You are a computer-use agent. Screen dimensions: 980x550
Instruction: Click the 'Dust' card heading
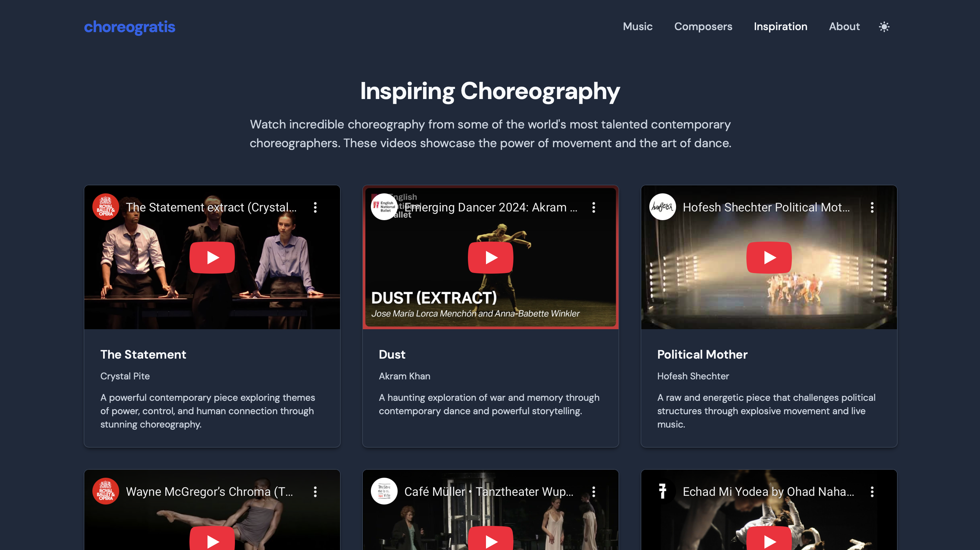click(x=392, y=355)
